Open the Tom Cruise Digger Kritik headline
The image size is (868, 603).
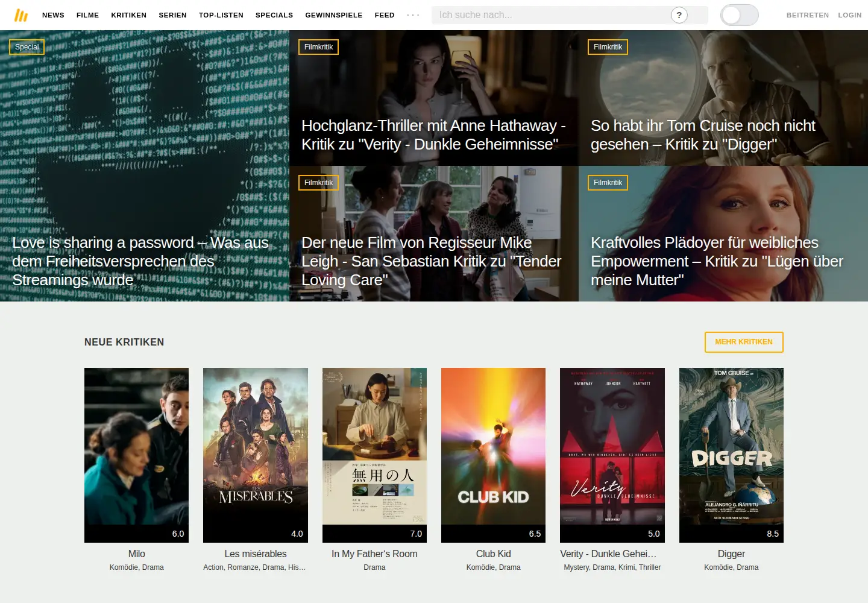(703, 135)
